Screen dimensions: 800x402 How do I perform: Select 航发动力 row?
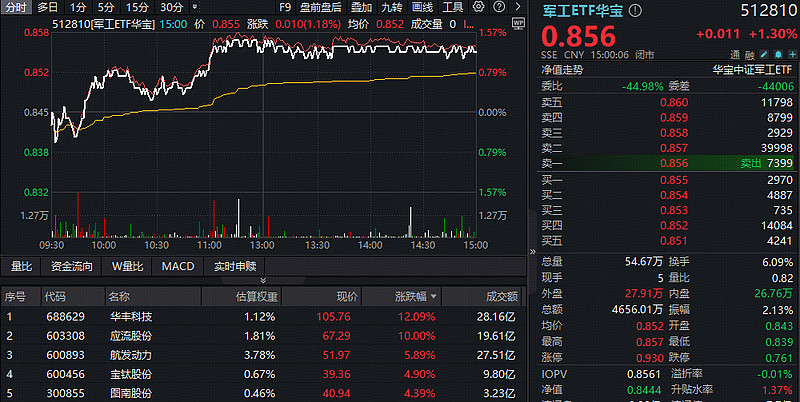click(262, 355)
